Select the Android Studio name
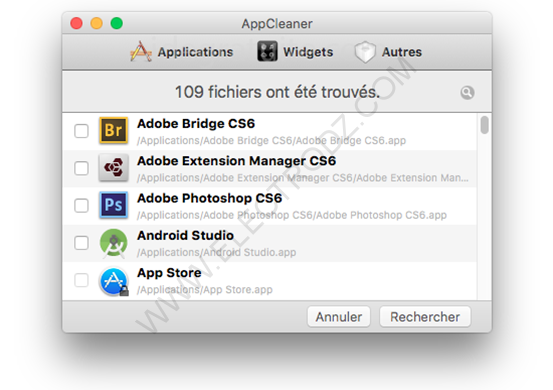The width and height of the screenshot is (553, 390). coord(185,236)
